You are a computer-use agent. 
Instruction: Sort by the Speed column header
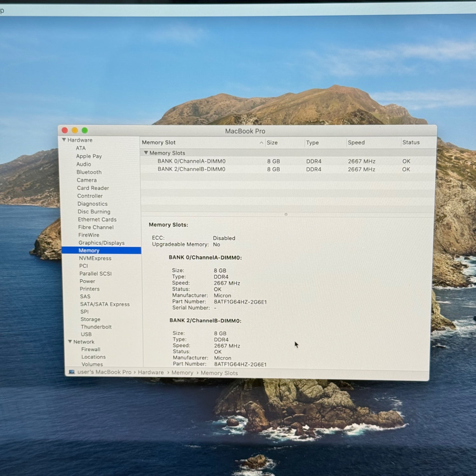356,143
